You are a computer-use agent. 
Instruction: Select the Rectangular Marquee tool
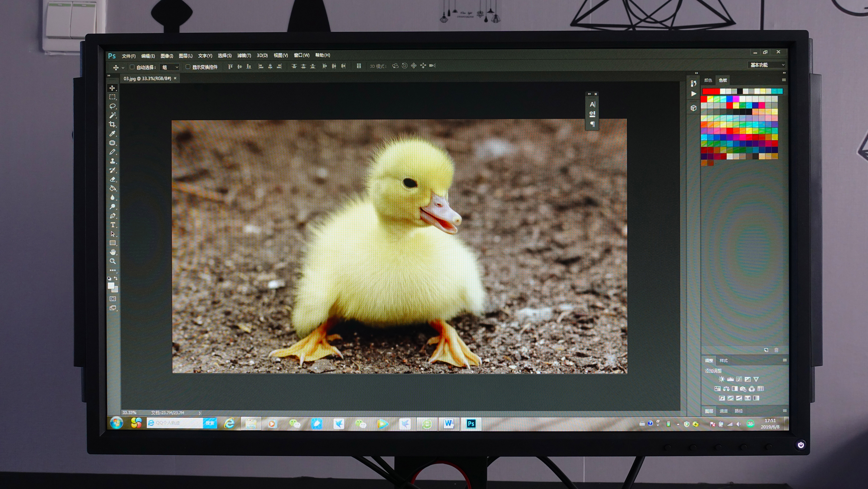[112, 97]
